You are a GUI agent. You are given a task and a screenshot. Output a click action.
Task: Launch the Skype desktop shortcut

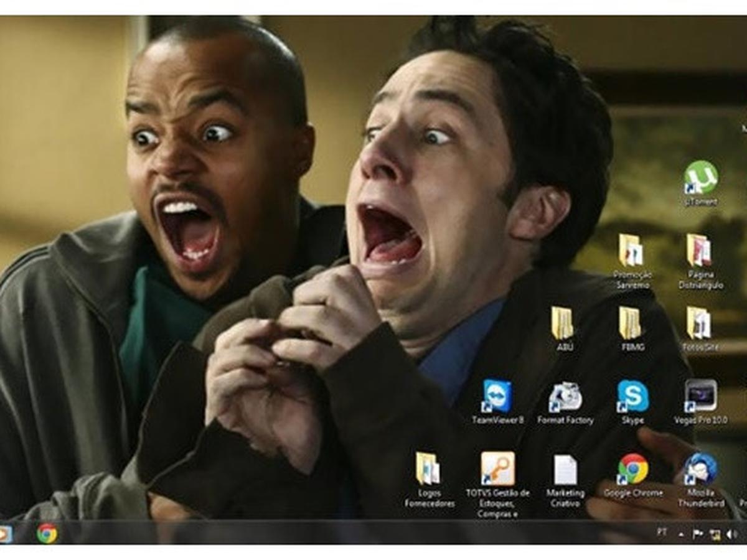(x=632, y=403)
